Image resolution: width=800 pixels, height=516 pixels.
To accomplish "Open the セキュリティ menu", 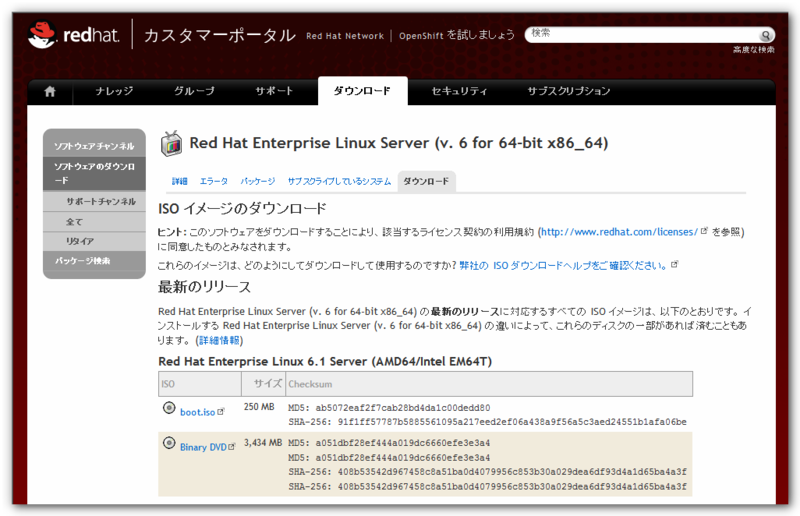I will click(x=459, y=91).
